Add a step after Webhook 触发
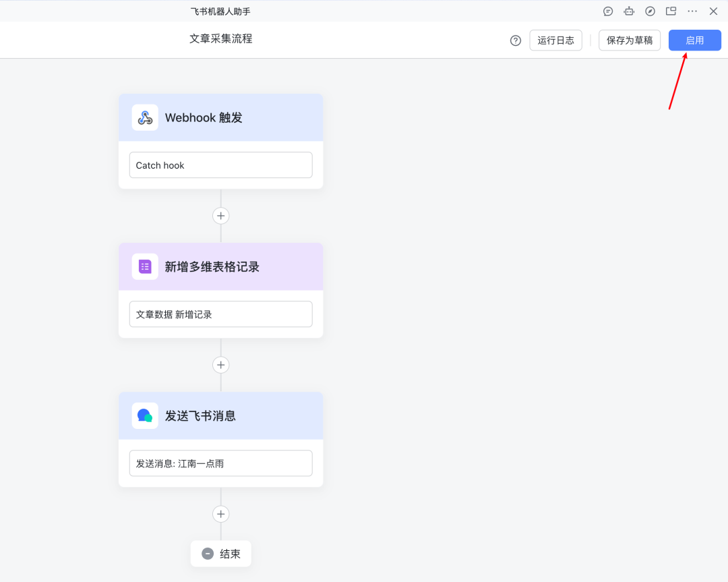 click(221, 216)
